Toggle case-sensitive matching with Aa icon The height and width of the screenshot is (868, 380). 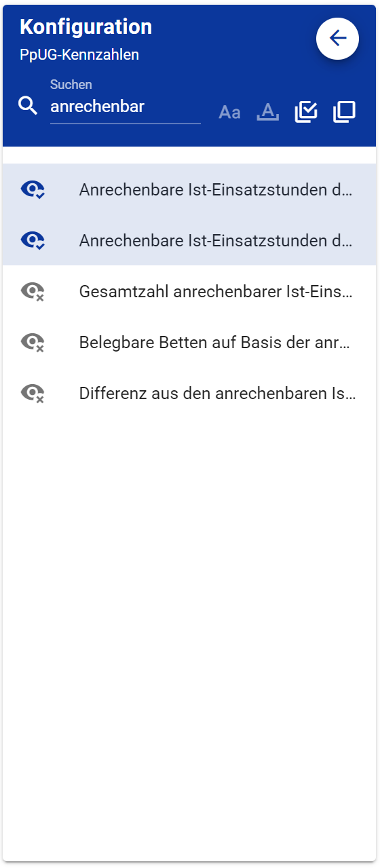tap(229, 113)
